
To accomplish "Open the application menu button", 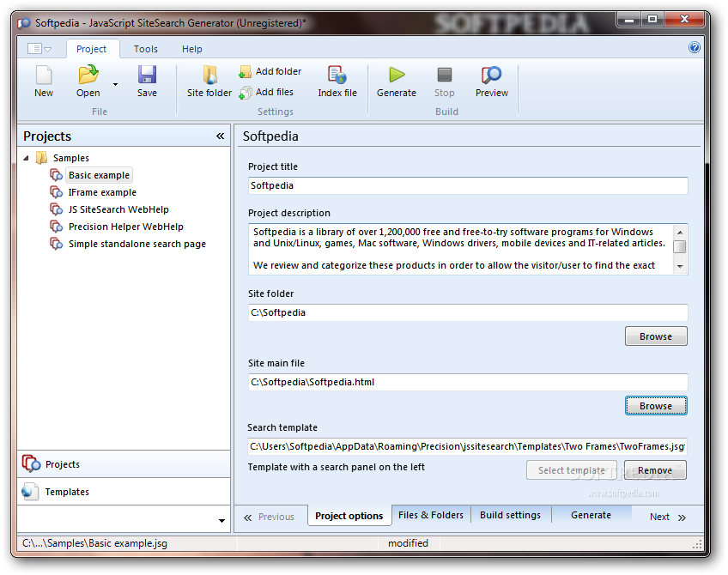I will coord(39,48).
